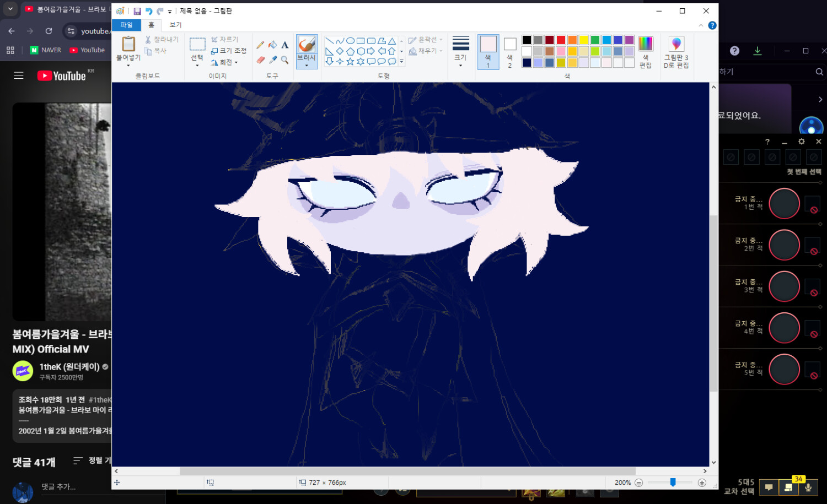
Task: Open the image in 그림판 3D
Action: pyautogui.click(x=676, y=51)
